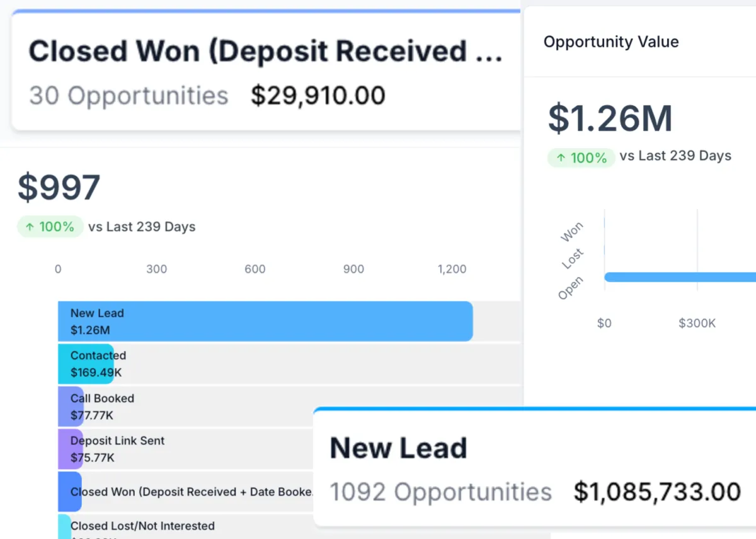The width and height of the screenshot is (756, 539).
Task: Open the Closed Won opportunities card
Action: (266, 70)
